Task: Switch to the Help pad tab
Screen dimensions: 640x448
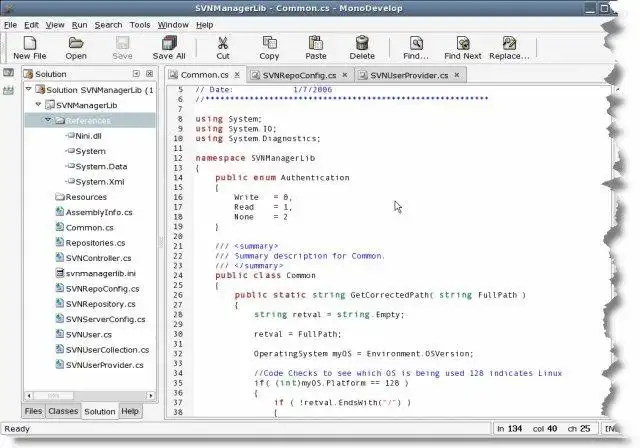Action: click(130, 411)
